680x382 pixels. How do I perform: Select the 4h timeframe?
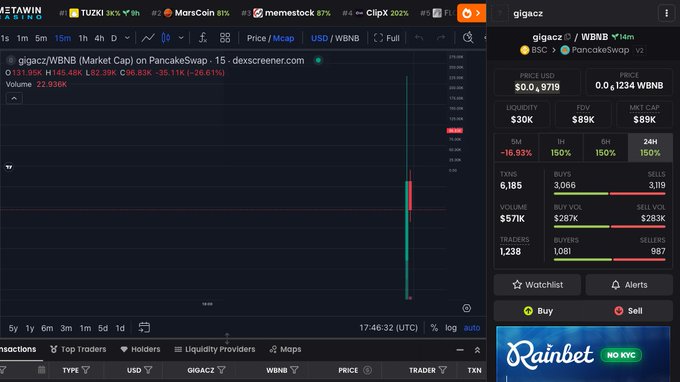click(99, 38)
